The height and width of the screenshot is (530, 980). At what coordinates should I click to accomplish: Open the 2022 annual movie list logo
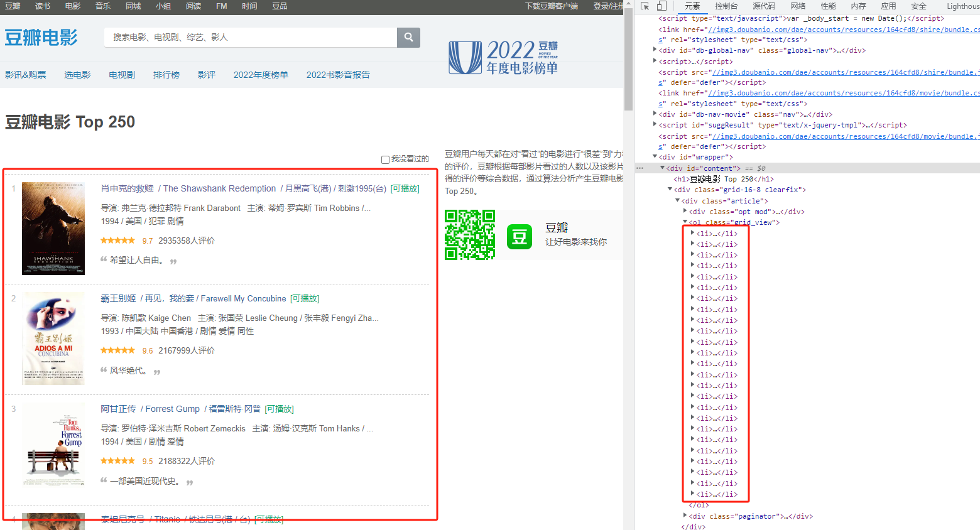tap(504, 58)
